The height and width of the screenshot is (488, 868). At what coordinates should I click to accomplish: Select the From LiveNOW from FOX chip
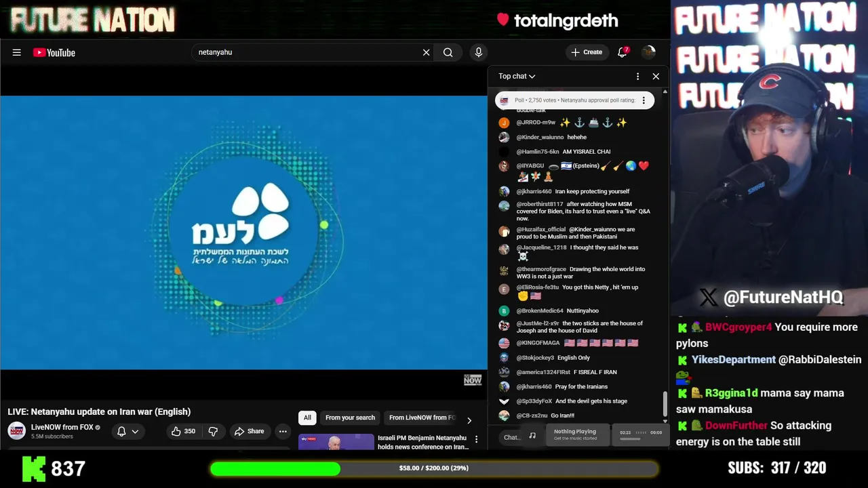[422, 418]
